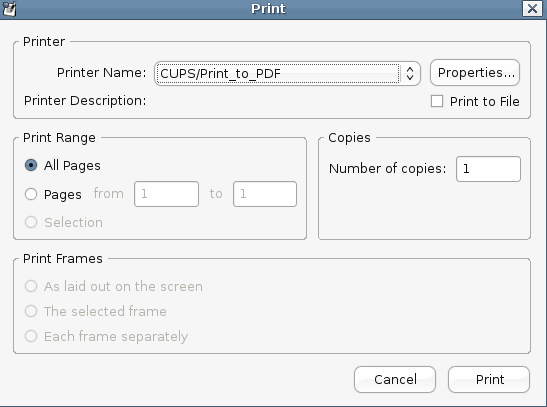
Task: Click the 'from' page number field
Action: [166, 194]
